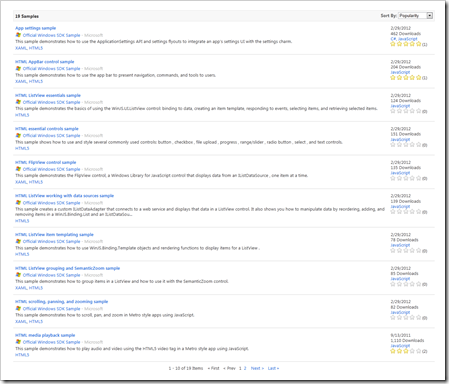Screen dimensions: 449x384
Task: Click star rating of SemanticZoom sample
Action: point(406,284)
